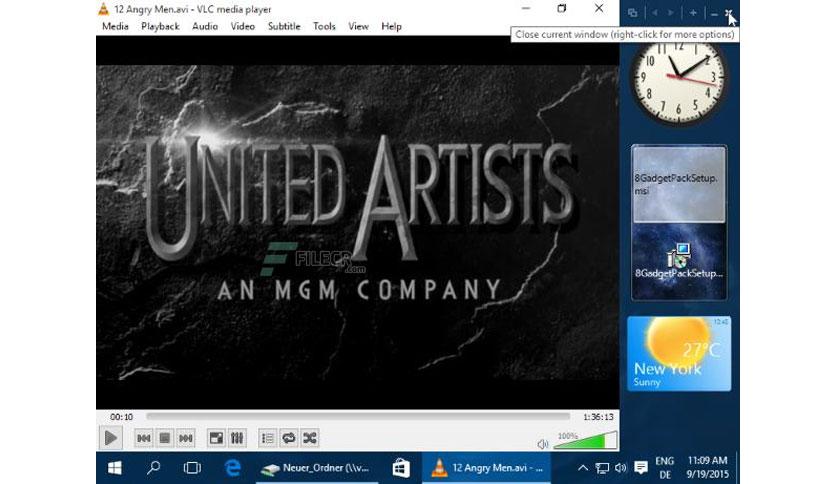The image size is (836, 484).
Task: Open the New York weather gadget
Action: [x=679, y=353]
